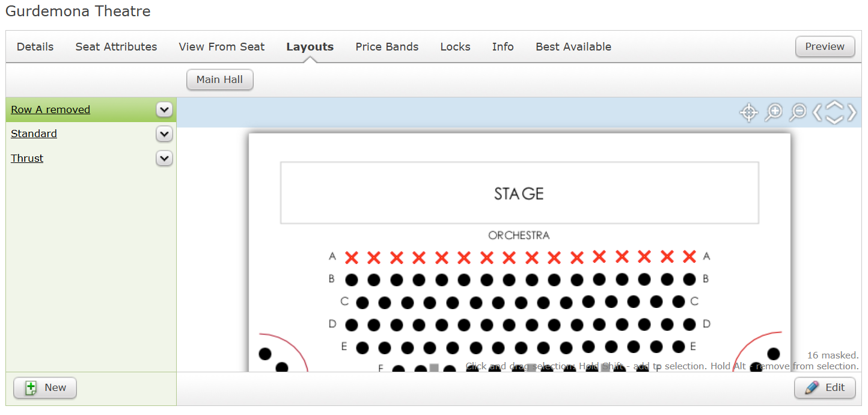Select the Main Hall button

point(219,79)
